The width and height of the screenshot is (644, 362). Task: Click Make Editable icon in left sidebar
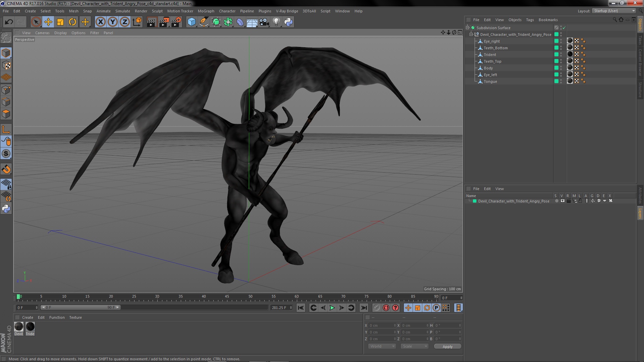(6, 38)
